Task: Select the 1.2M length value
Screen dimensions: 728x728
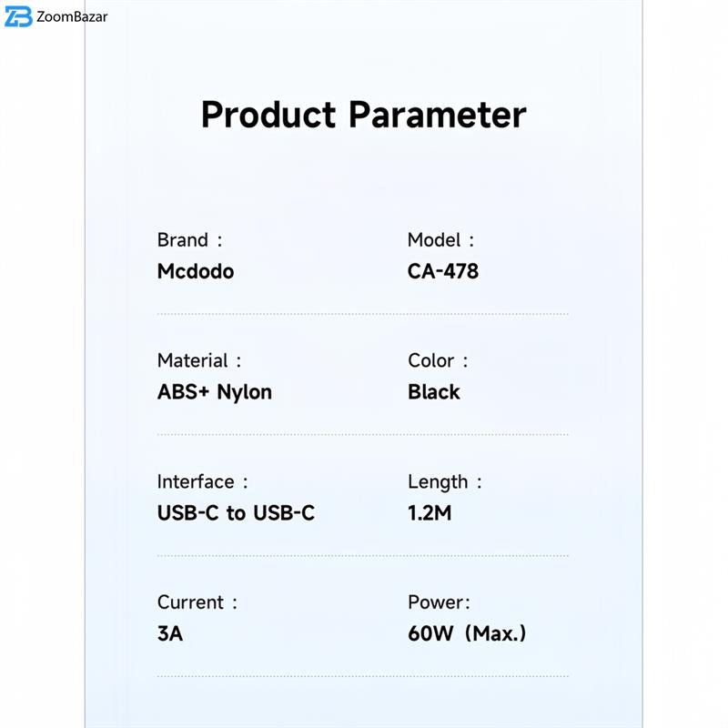Action: (430, 513)
